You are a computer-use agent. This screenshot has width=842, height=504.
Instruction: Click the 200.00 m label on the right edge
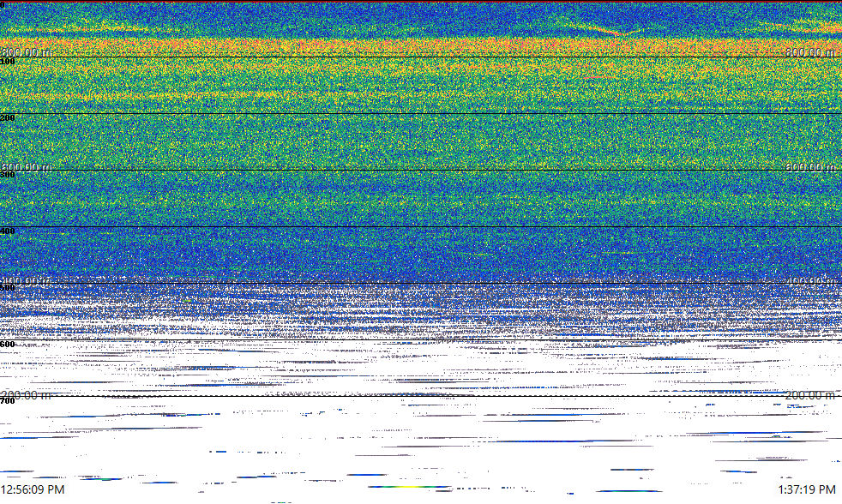(810, 395)
